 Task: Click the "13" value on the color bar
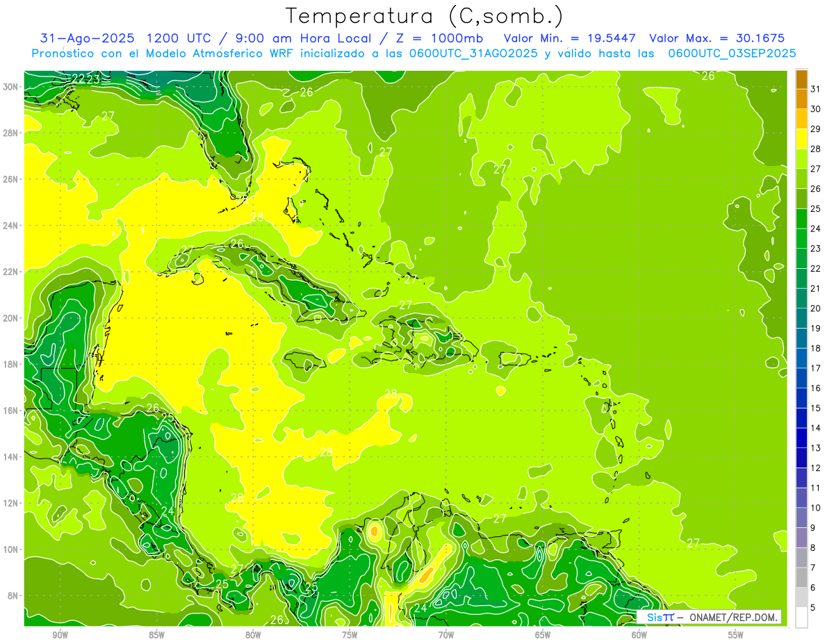[816, 448]
